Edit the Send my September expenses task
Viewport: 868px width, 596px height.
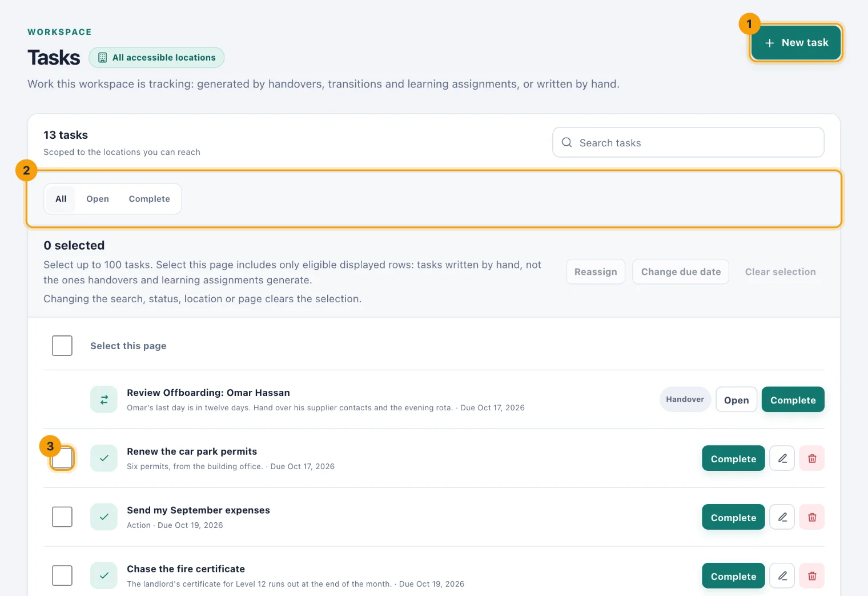[x=782, y=517]
